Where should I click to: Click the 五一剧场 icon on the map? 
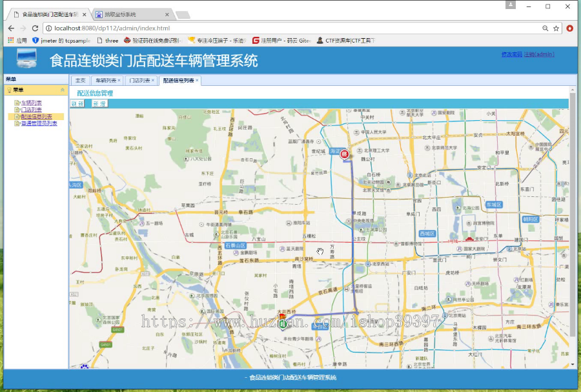(x=141, y=223)
